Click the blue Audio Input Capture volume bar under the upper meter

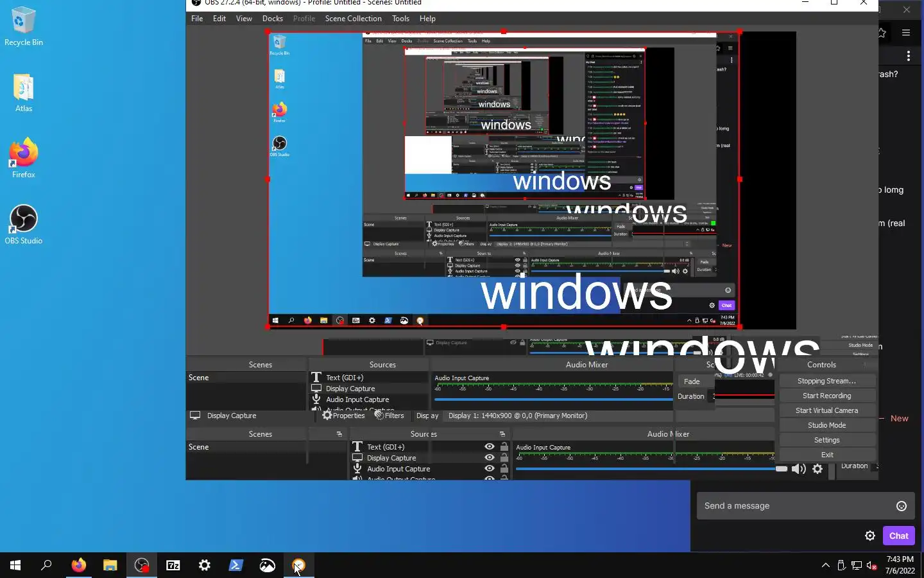tap(553, 399)
